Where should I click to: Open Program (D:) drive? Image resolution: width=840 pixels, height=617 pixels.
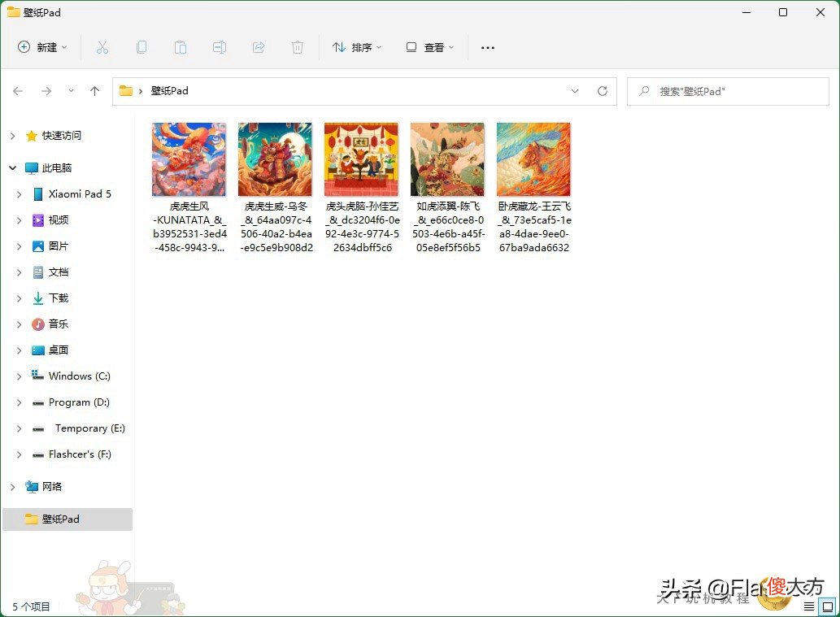[79, 402]
